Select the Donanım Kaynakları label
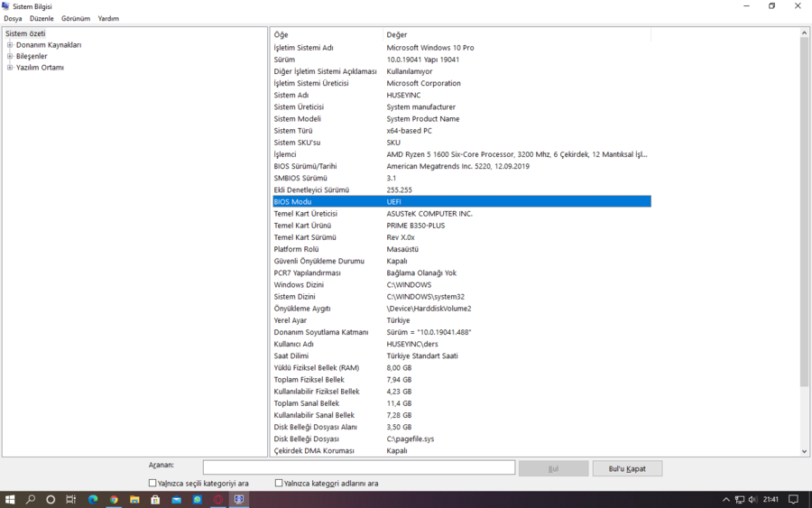This screenshot has height=508, width=812. [49, 45]
